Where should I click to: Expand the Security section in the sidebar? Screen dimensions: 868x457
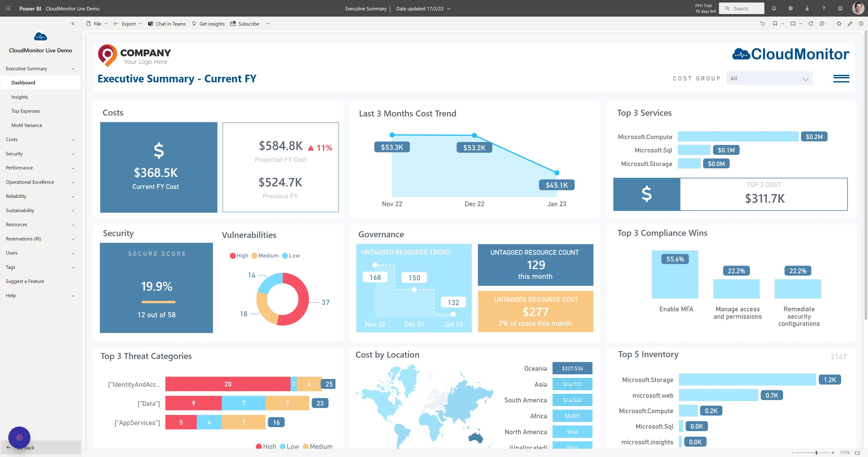pos(73,154)
